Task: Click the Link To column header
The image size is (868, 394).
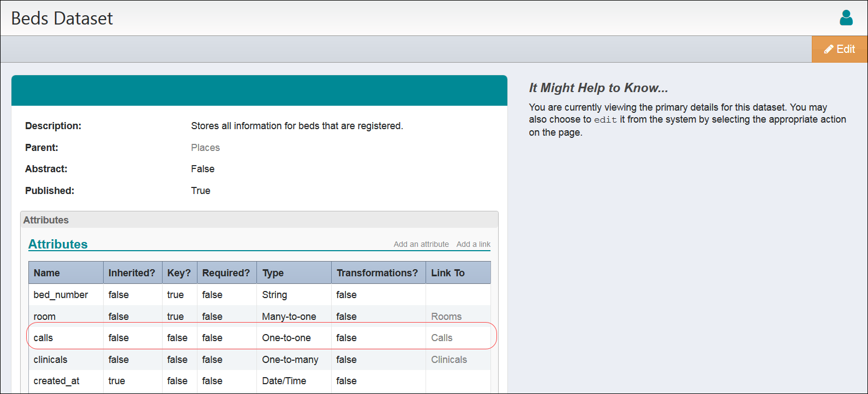Action: [x=447, y=273]
